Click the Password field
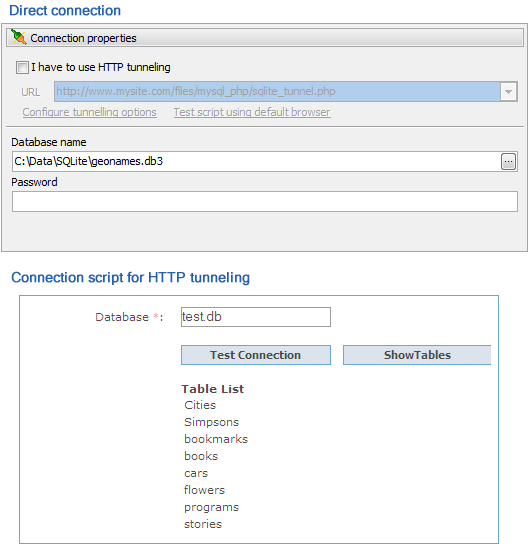 tap(265, 201)
